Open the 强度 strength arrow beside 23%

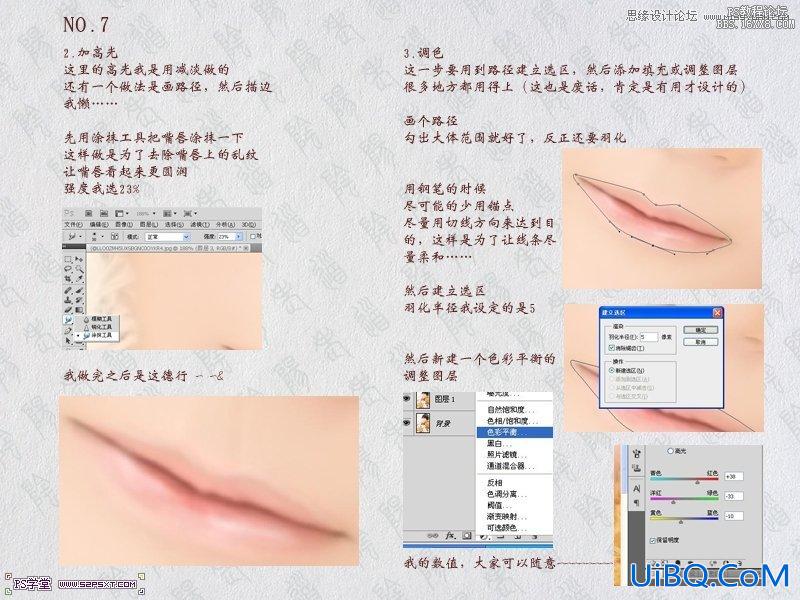click(238, 236)
